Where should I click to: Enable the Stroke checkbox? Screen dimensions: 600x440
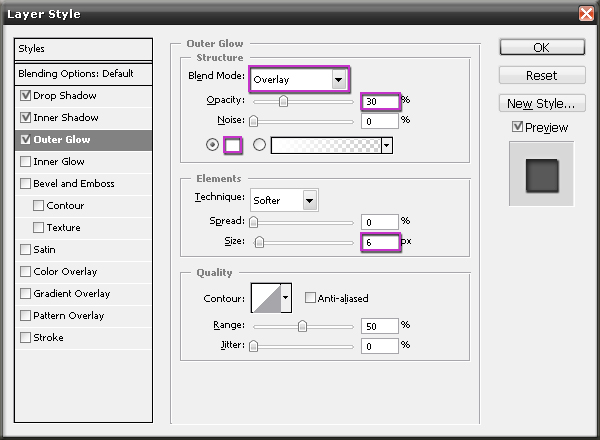pyautogui.click(x=25, y=337)
